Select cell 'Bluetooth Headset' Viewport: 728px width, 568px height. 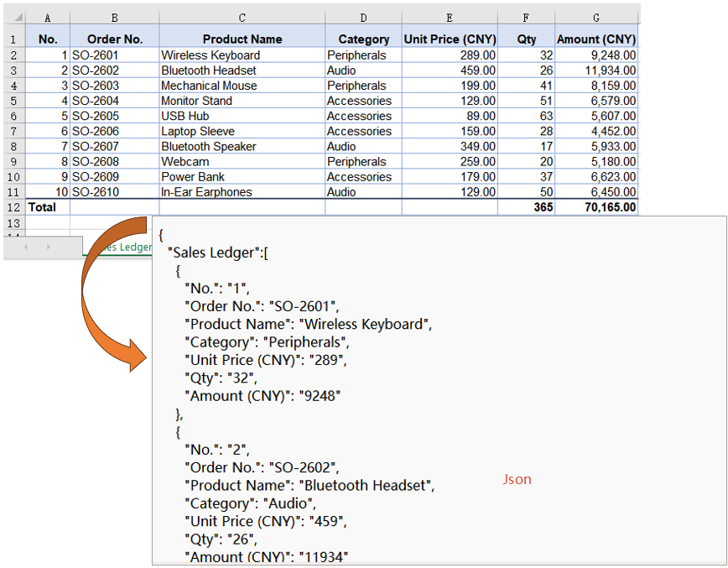(x=242, y=70)
